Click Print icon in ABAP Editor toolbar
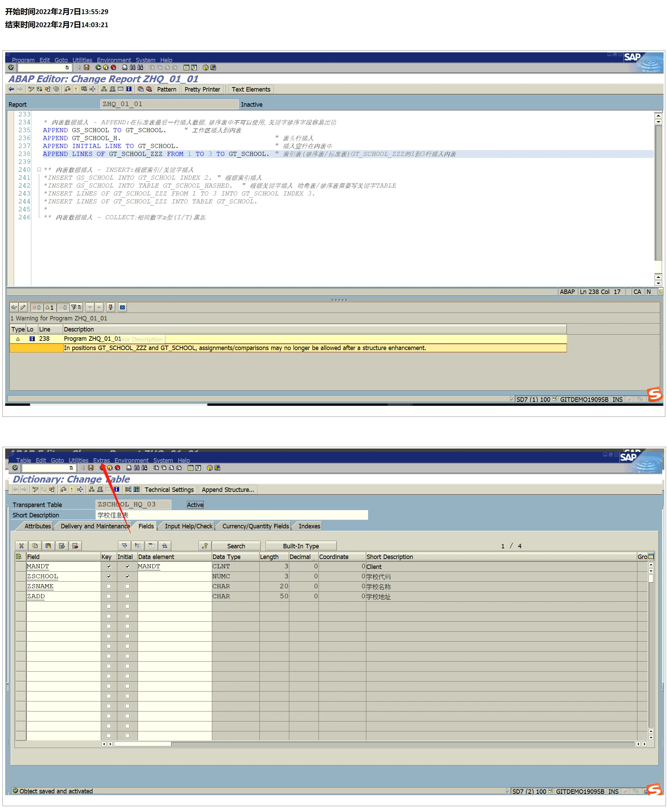This screenshot has height=812, width=667. 125,68
